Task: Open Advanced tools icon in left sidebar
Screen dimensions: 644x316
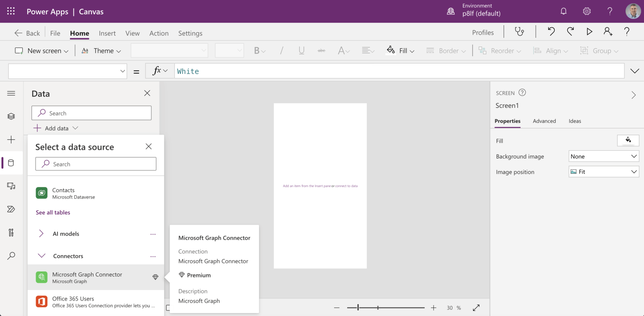Action: (x=11, y=232)
